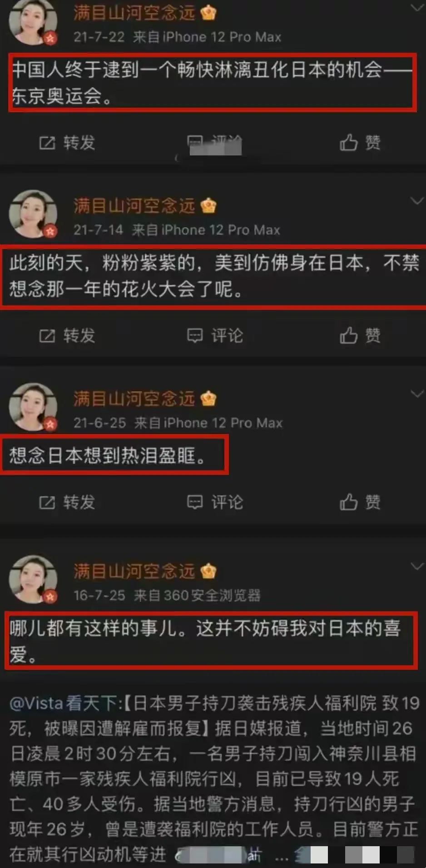This screenshot has height=868, width=426.
Task: Open username 满目山河空念远 on 21-7-22 post
Action: 134,13
